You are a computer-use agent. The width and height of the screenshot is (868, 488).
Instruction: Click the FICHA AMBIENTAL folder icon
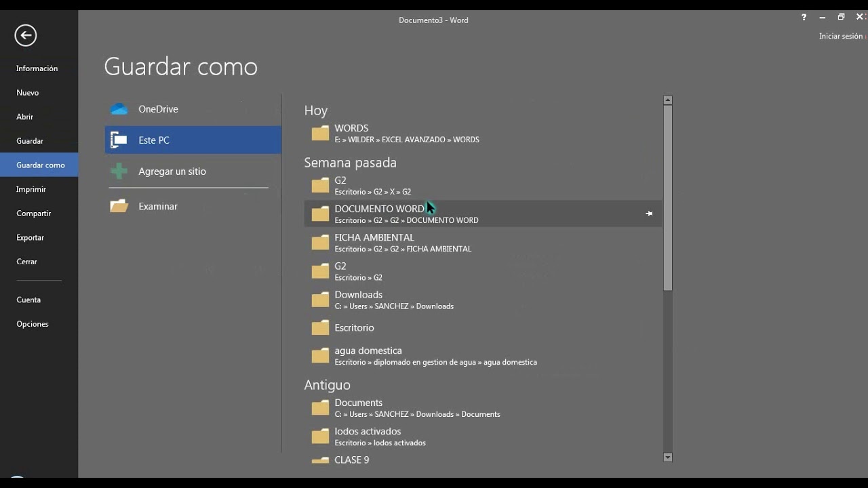pyautogui.click(x=320, y=243)
